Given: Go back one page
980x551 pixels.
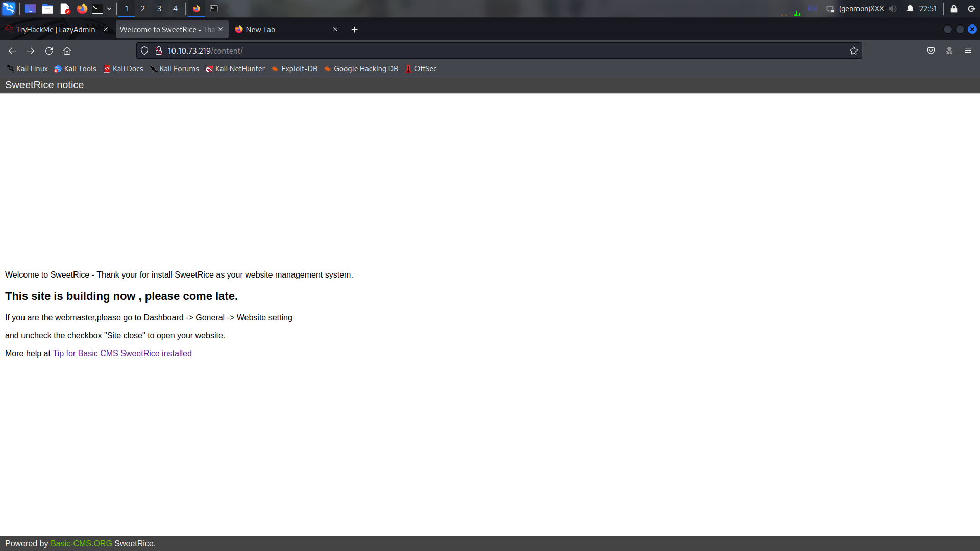Looking at the screenshot, I should click(12, 51).
